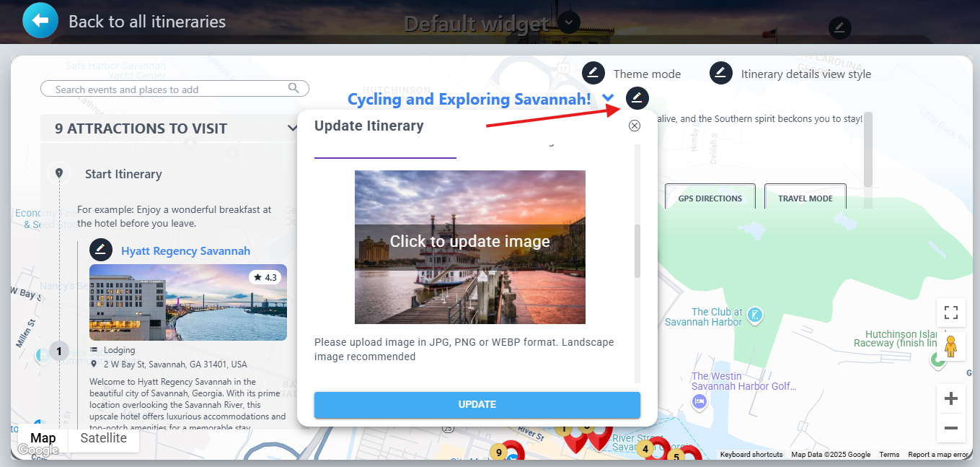Click the Update Itinerary dialog scrollbar
The height and width of the screenshot is (467, 980).
637,250
